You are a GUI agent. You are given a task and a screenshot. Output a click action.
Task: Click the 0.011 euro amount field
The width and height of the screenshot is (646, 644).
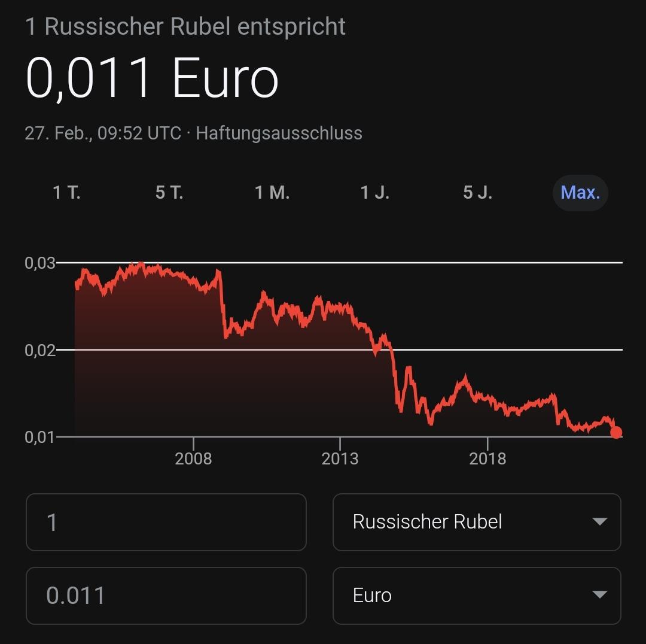[x=166, y=596]
